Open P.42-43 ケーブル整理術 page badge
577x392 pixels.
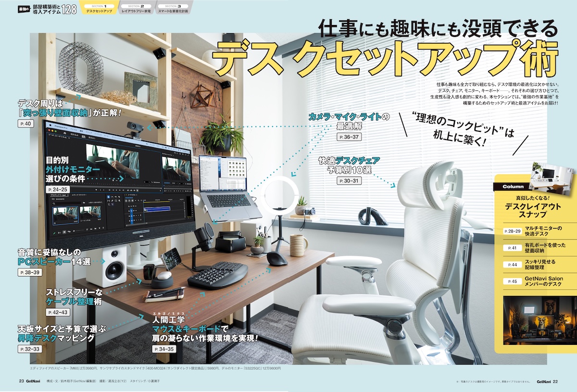(57, 312)
